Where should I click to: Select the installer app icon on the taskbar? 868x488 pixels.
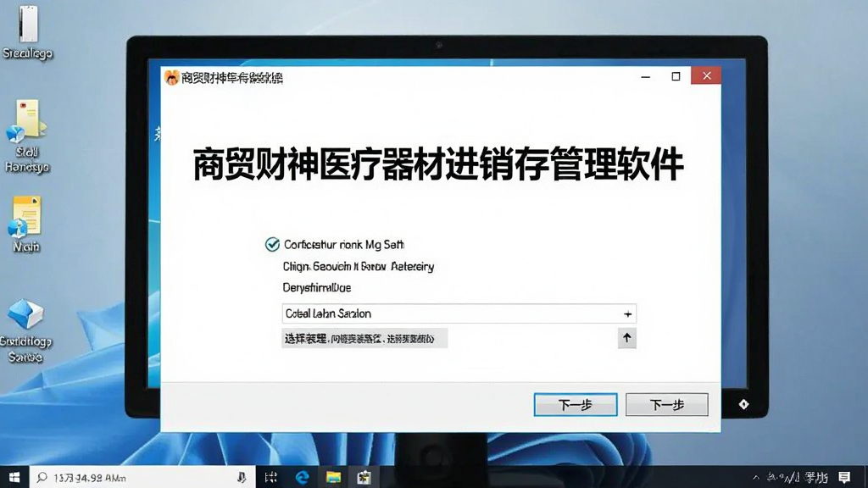coord(364,477)
